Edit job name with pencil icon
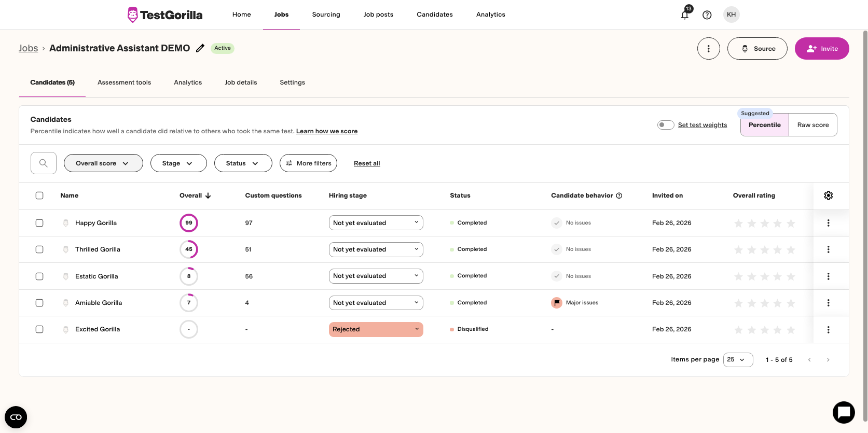 [200, 48]
